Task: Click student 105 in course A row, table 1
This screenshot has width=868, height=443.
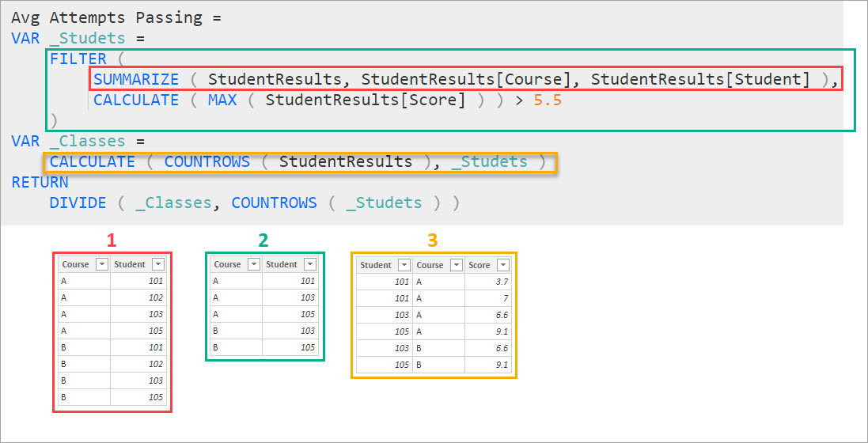Action: pyautogui.click(x=156, y=331)
